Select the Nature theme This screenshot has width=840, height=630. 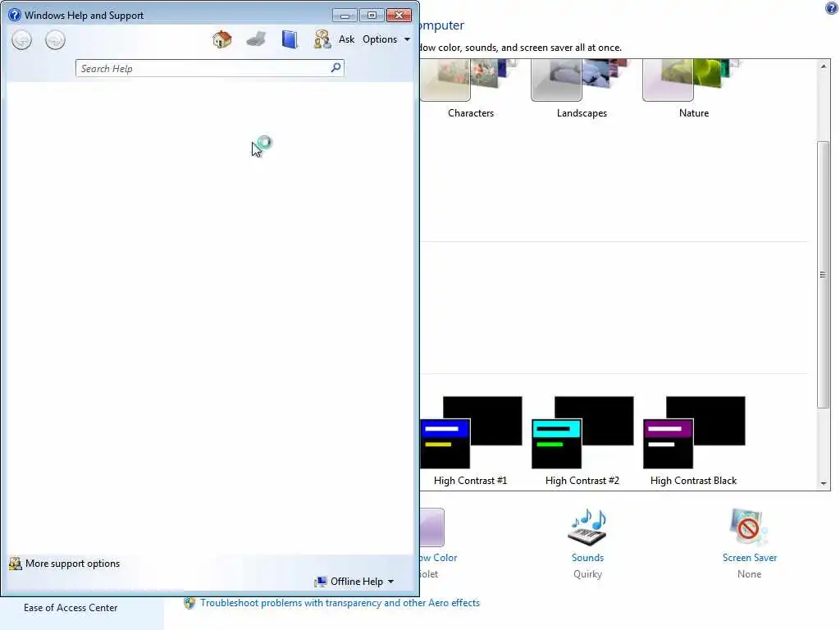694,89
